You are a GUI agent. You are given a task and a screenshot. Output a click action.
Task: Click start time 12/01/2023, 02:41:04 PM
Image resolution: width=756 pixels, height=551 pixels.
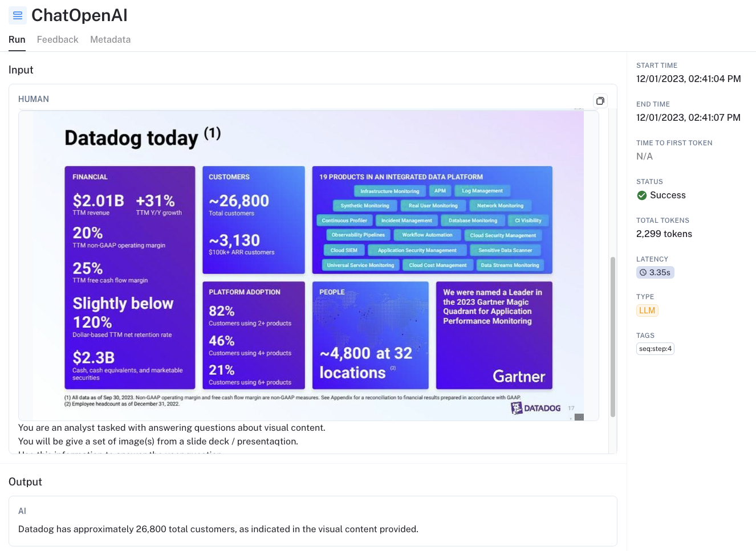pos(689,79)
